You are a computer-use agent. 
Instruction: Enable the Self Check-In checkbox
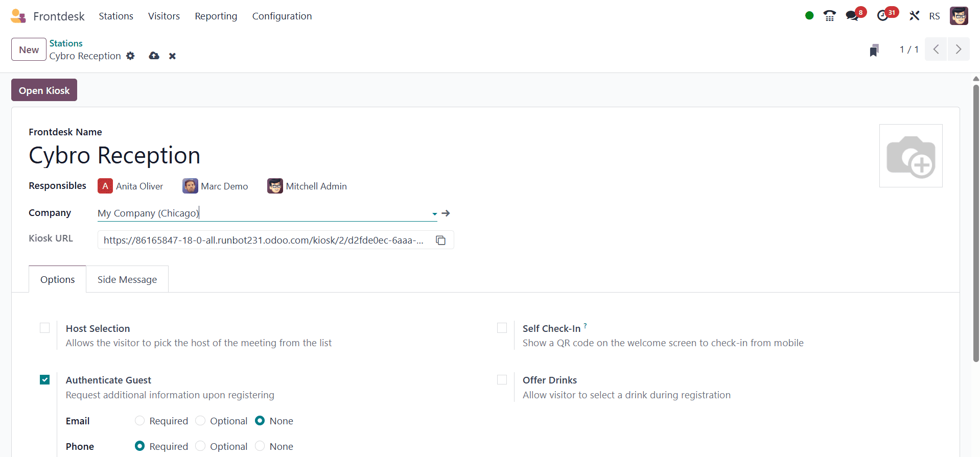[x=502, y=328]
